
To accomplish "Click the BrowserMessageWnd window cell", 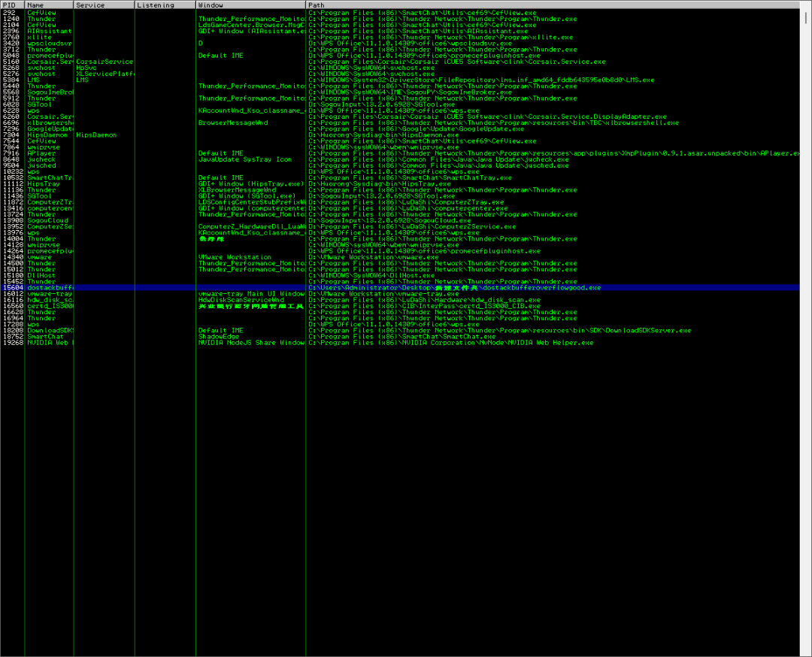I will point(233,123).
